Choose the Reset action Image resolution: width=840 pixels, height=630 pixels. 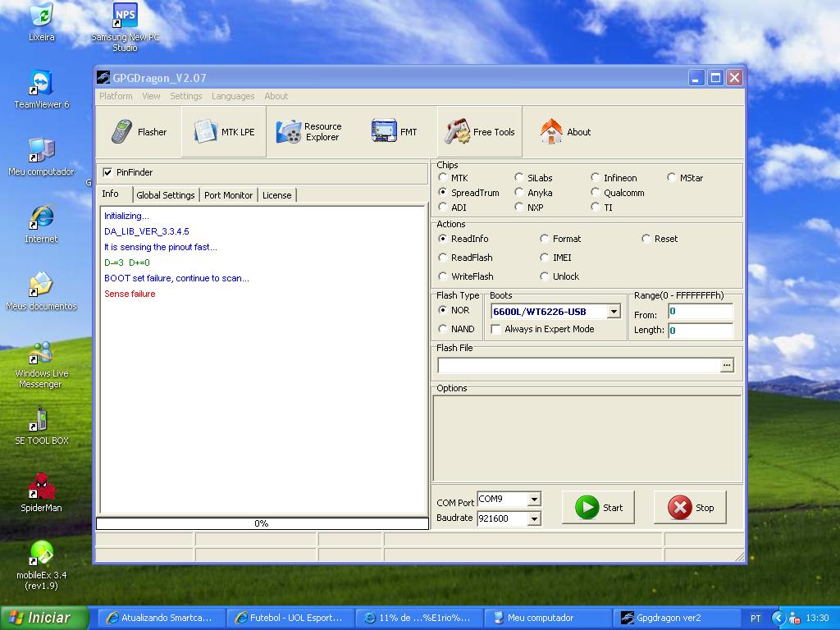click(646, 239)
